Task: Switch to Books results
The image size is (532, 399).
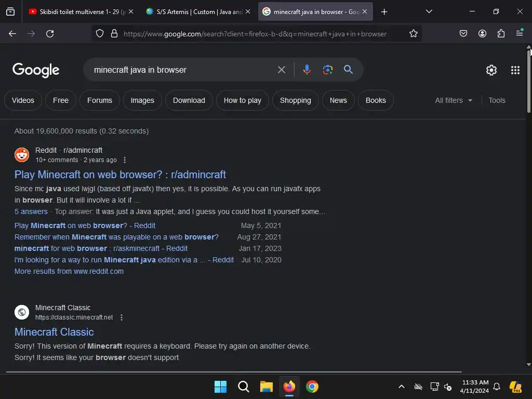Action: (376, 100)
